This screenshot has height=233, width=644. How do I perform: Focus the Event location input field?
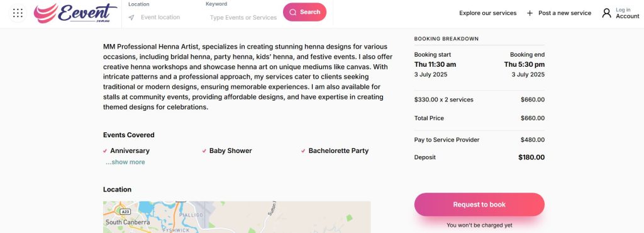click(160, 17)
